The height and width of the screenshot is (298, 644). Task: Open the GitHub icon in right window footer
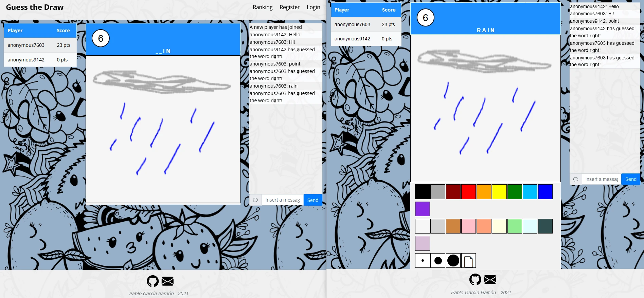(475, 280)
